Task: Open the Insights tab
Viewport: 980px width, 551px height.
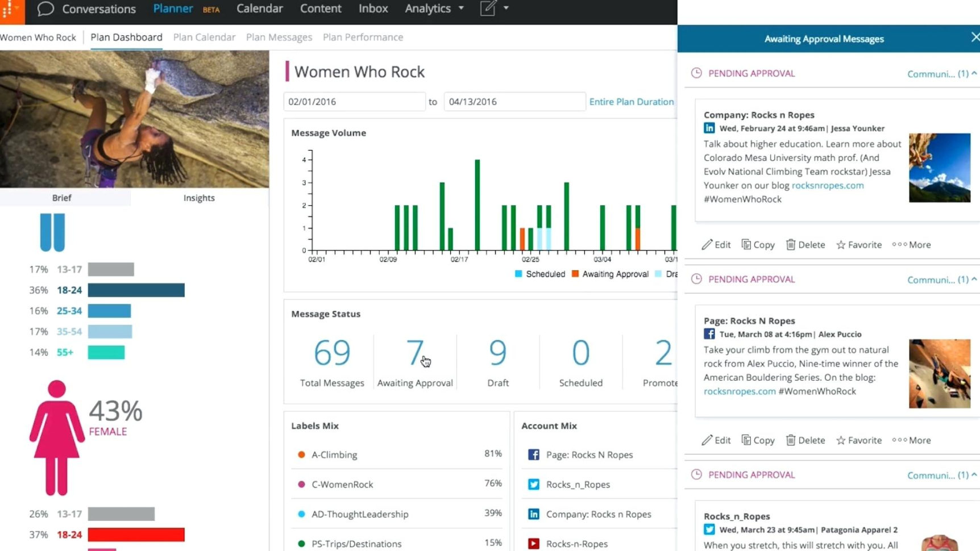Action: tap(199, 198)
